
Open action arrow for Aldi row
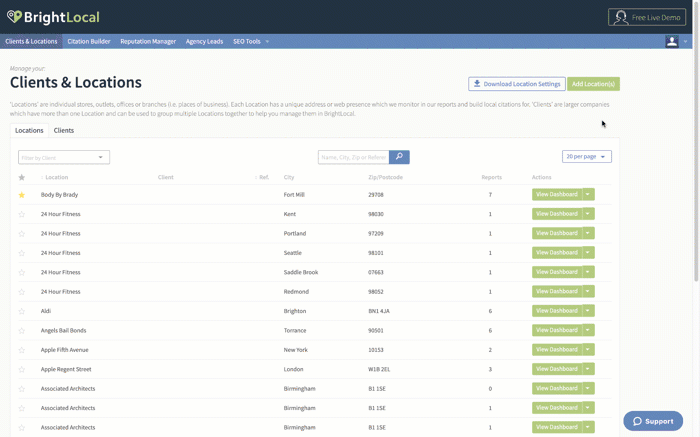[x=588, y=311]
